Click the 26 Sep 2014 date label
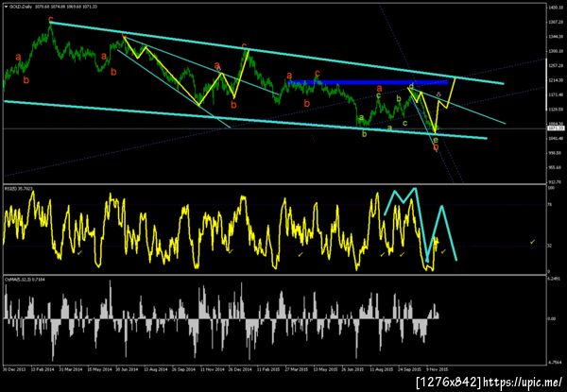This screenshot has height=392, width=567. pos(183,370)
